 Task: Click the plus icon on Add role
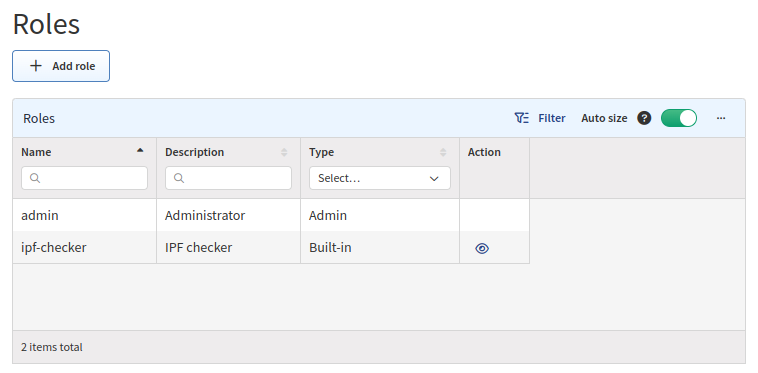pos(36,66)
